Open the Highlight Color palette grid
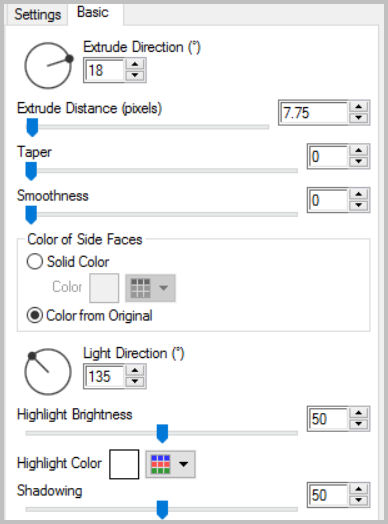The height and width of the screenshot is (524, 388). 161,464
